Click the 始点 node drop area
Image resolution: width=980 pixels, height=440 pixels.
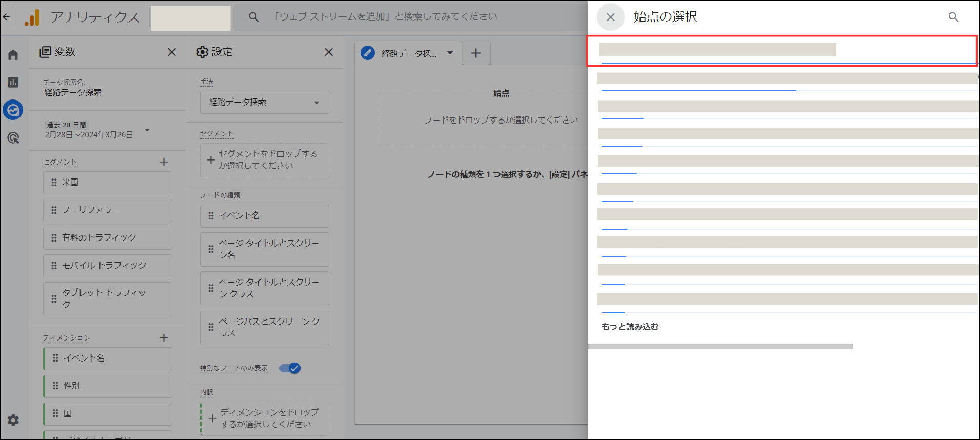coord(483,120)
